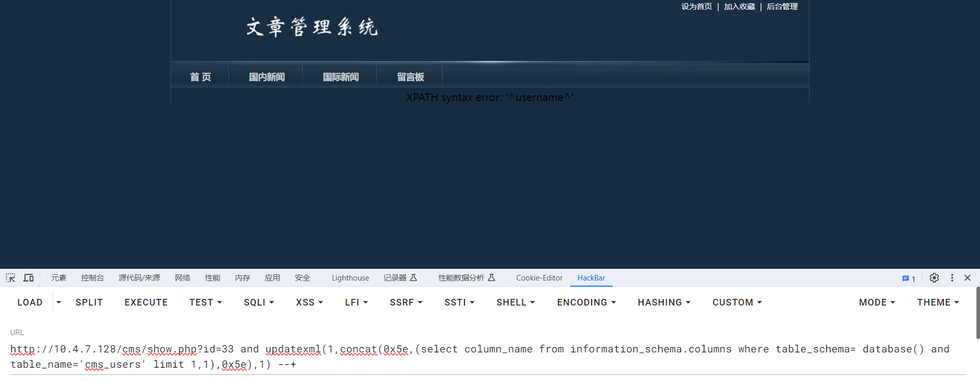The image size is (980, 381).
Task: Switch to the 控制台 tab
Action: (x=92, y=278)
